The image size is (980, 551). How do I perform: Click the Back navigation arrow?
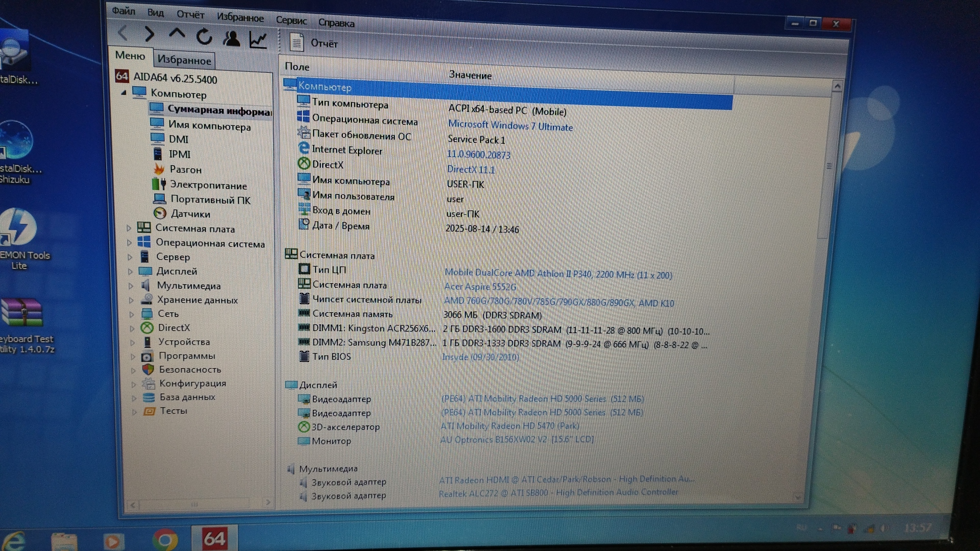click(122, 33)
